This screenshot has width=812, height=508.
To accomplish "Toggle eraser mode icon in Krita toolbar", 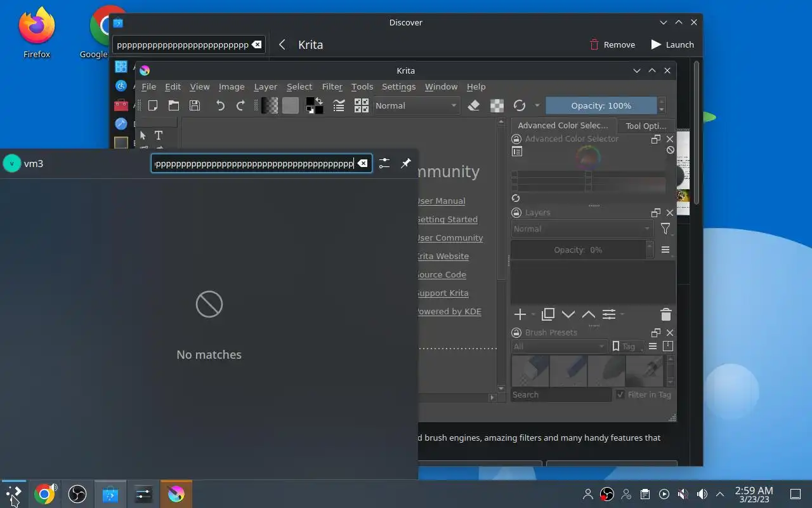I will tap(473, 105).
